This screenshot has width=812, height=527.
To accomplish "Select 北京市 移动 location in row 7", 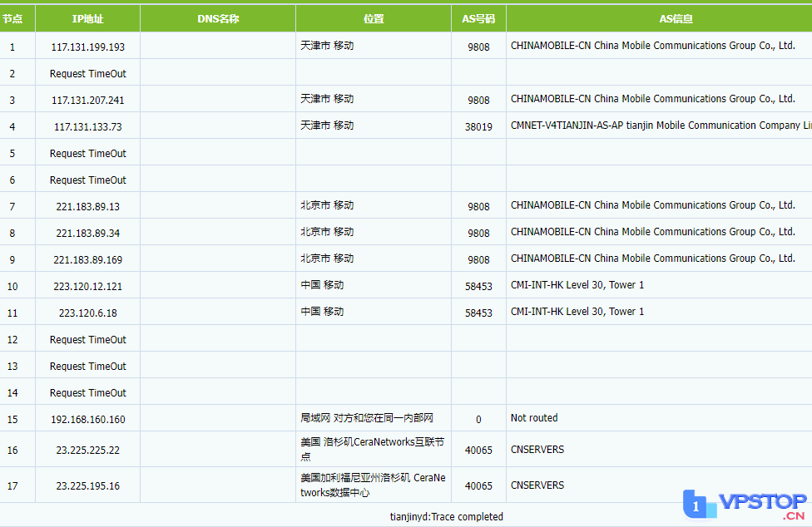I will click(x=327, y=205).
